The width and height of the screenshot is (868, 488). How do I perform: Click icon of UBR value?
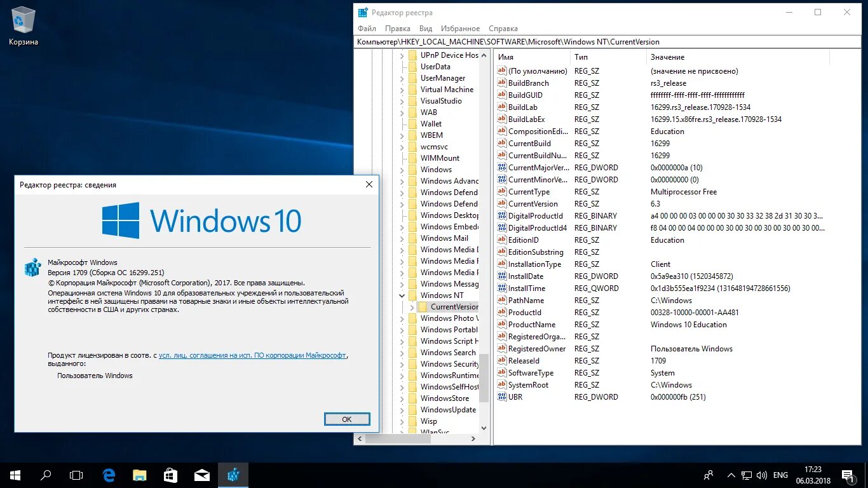pos(502,397)
